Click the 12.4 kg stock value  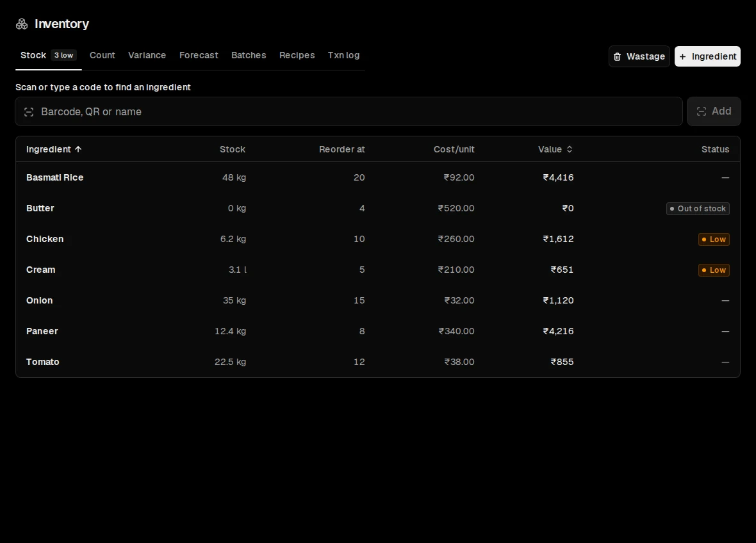pyautogui.click(x=230, y=332)
